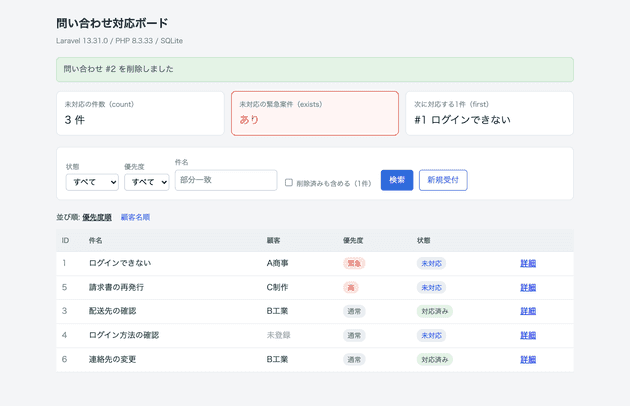Open 詳細 for ログインできない row
The image size is (630, 406).
point(528,263)
